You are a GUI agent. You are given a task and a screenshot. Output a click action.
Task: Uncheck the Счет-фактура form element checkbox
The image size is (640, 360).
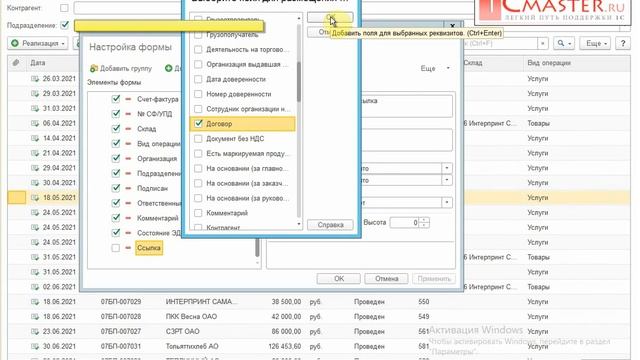(116, 99)
